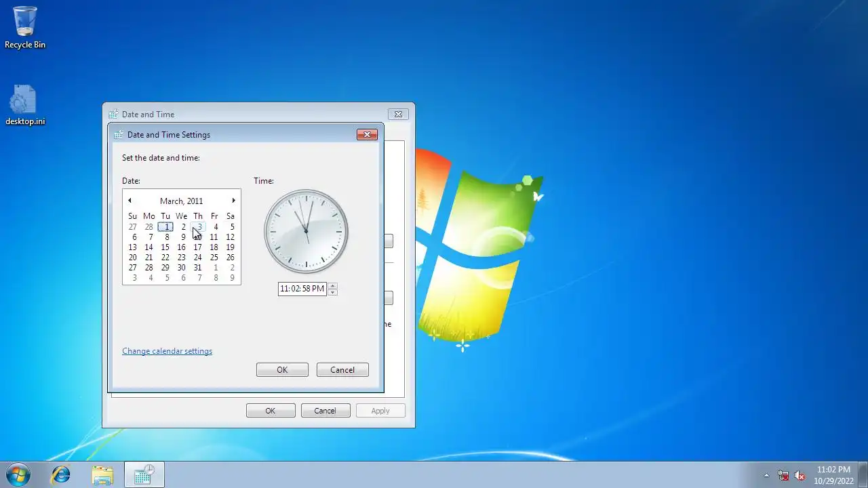
Task: Select March 15 in the calendar
Action: [165, 247]
